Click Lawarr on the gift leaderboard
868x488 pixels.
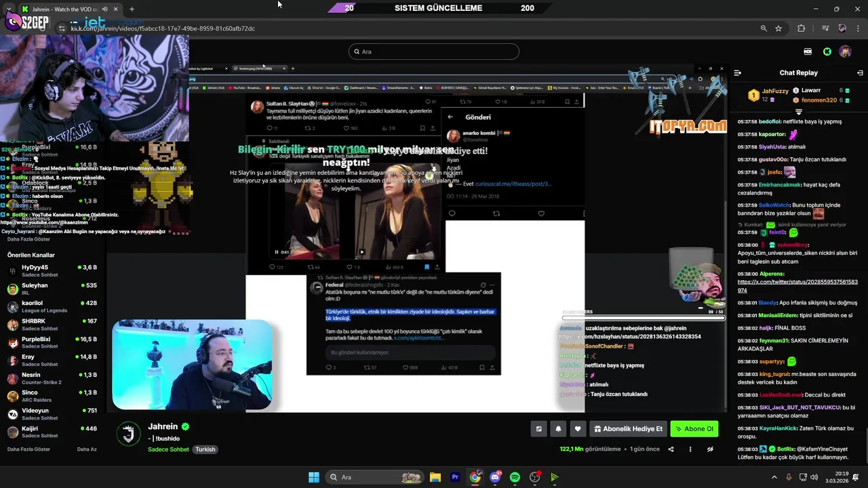click(x=811, y=90)
